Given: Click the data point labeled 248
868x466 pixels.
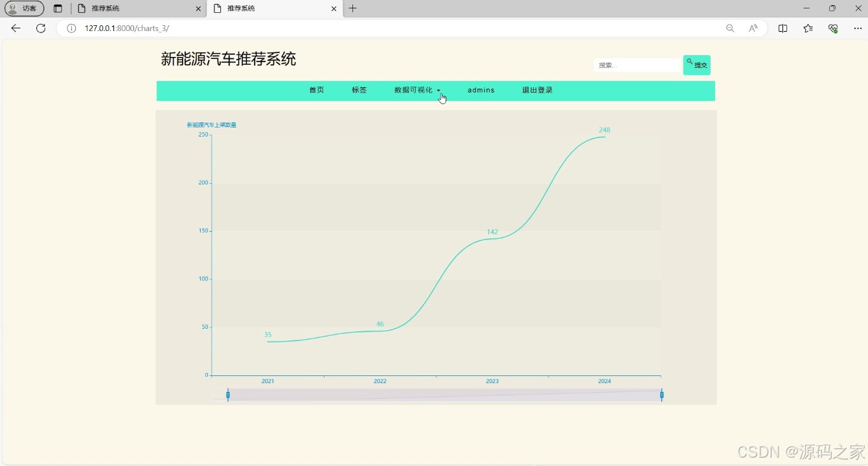Looking at the screenshot, I should (604, 137).
